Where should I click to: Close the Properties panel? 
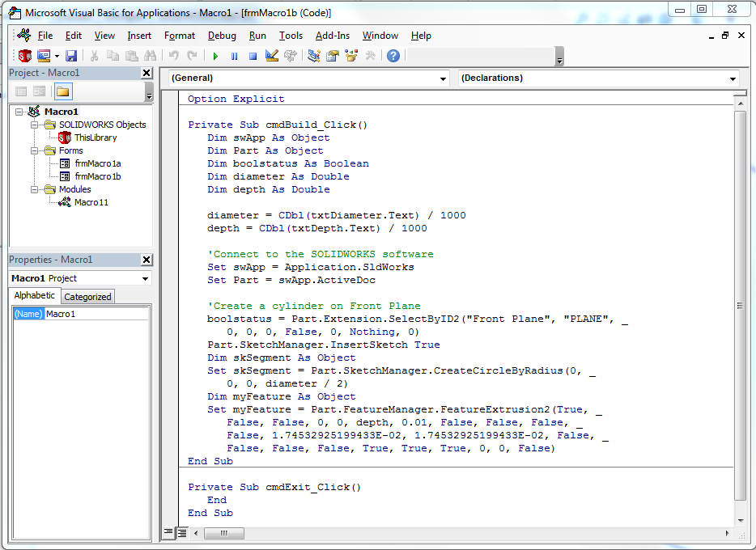pos(147,260)
